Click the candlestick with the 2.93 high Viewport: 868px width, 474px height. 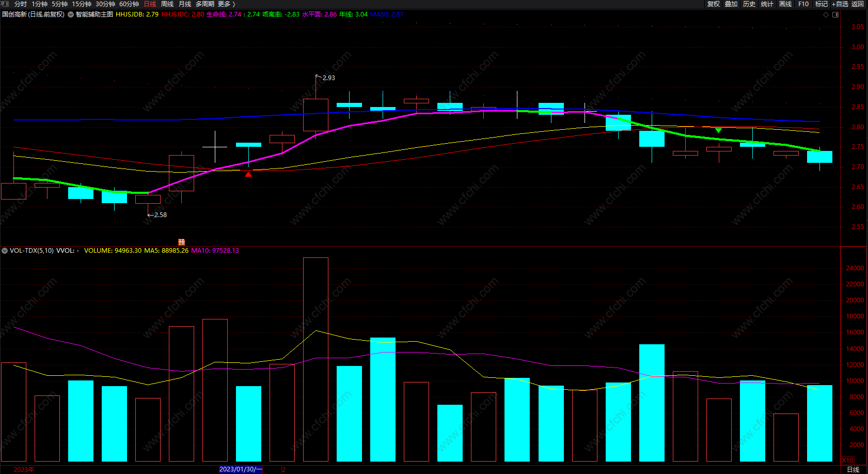tap(315, 115)
